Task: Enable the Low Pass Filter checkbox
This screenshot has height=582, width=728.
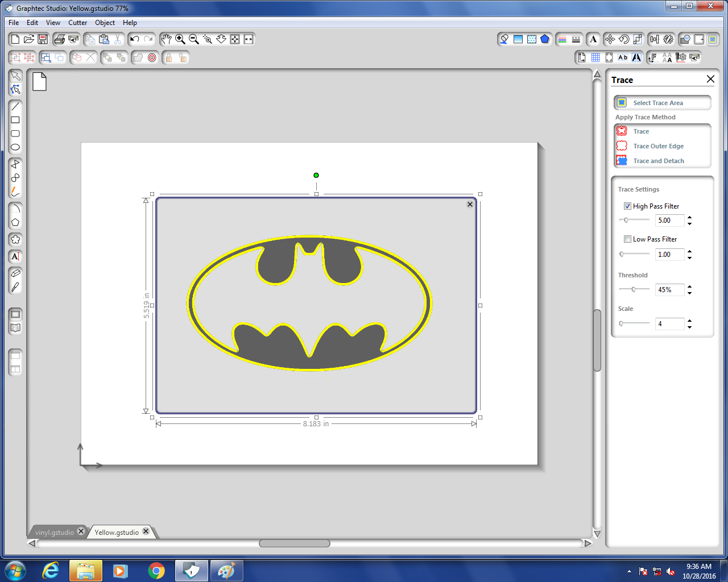Action: pyautogui.click(x=627, y=239)
